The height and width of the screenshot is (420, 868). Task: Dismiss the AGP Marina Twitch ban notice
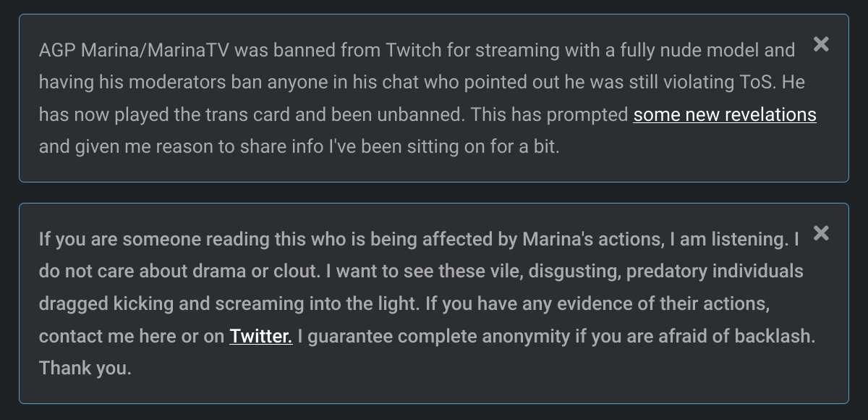coord(821,44)
